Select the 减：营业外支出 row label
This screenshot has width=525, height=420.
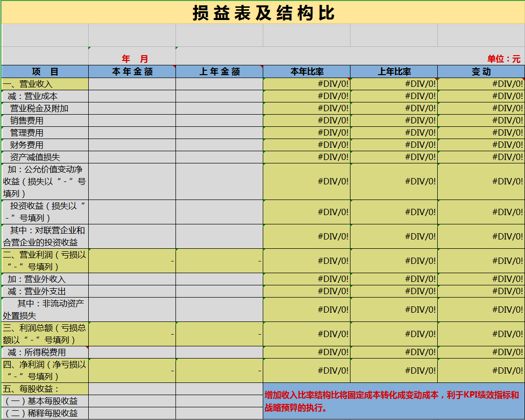[x=45, y=291]
